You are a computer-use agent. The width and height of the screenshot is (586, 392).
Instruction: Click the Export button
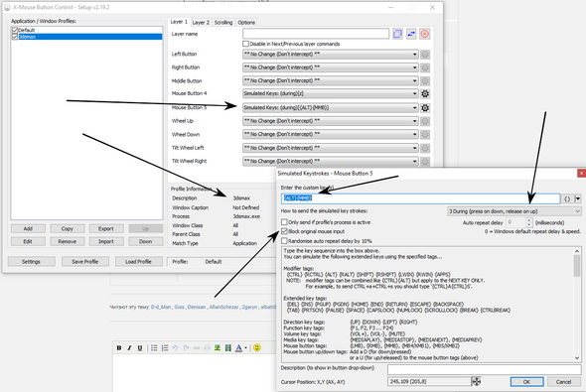coord(106,228)
